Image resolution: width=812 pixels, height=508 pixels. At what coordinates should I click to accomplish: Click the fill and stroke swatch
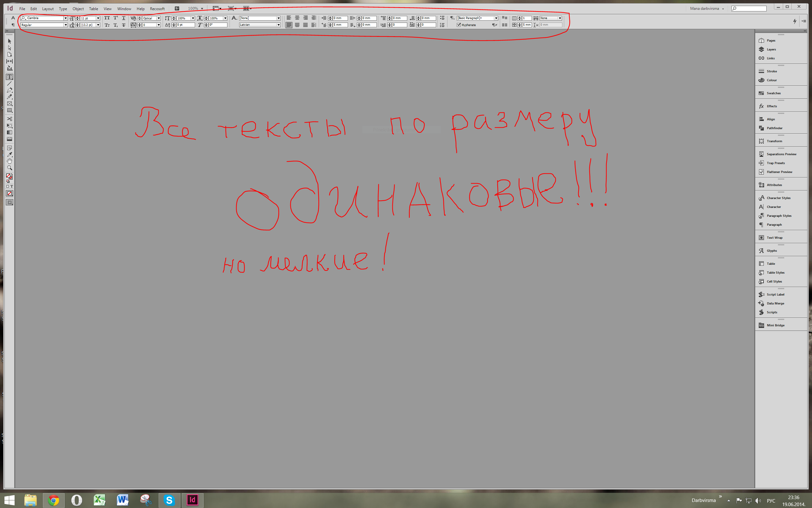(x=9, y=177)
